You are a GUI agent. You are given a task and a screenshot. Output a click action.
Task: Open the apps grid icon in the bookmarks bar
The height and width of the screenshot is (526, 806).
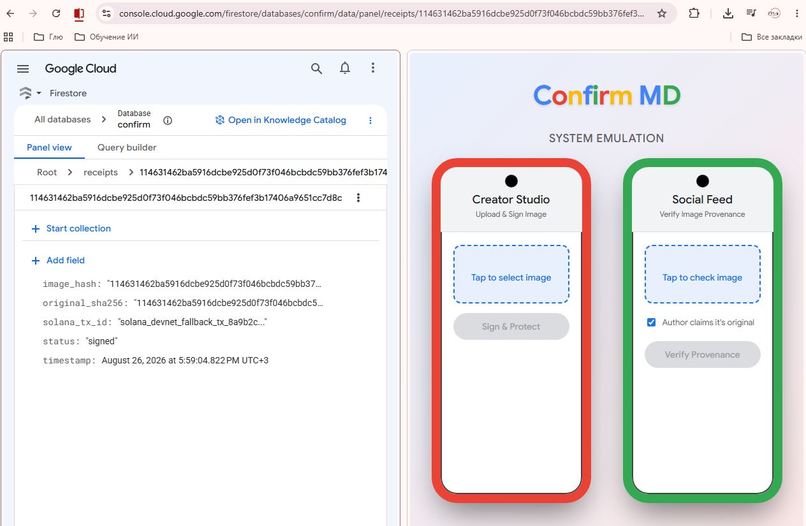tap(8, 37)
